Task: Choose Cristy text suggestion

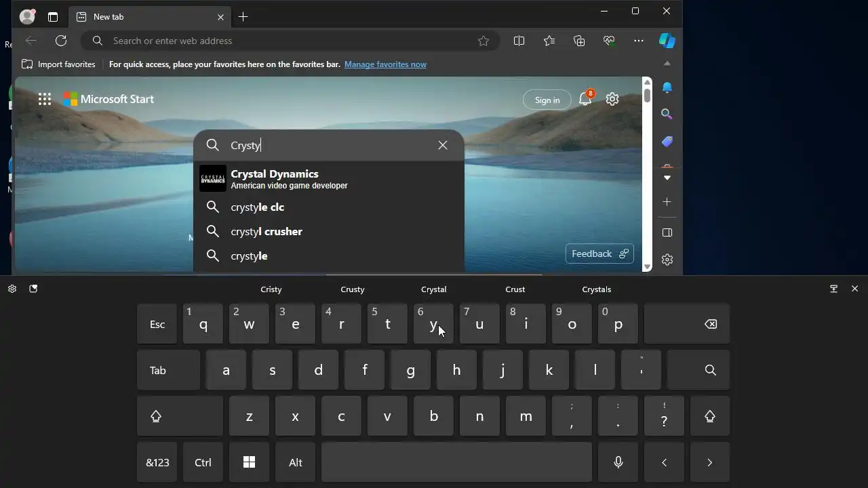Action: (x=271, y=289)
